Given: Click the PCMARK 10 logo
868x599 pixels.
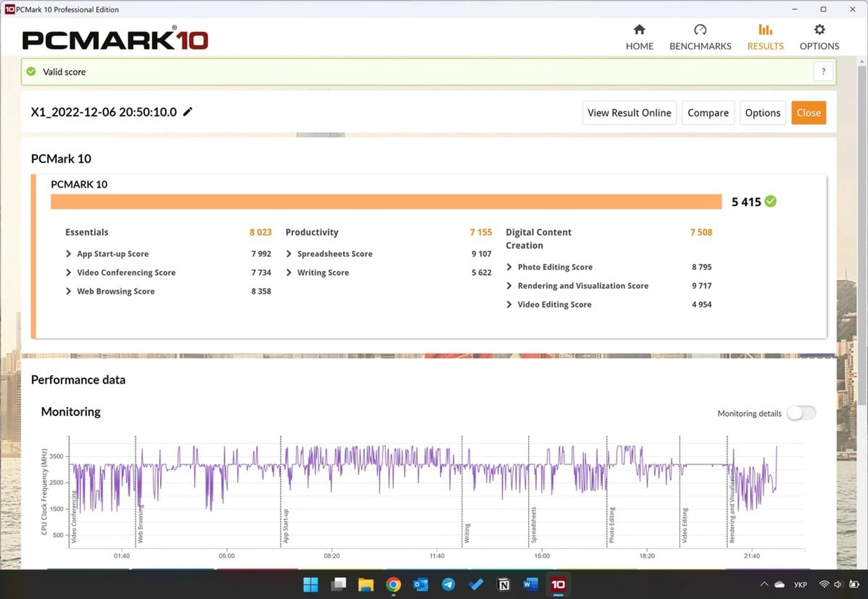Looking at the screenshot, I should (x=115, y=39).
